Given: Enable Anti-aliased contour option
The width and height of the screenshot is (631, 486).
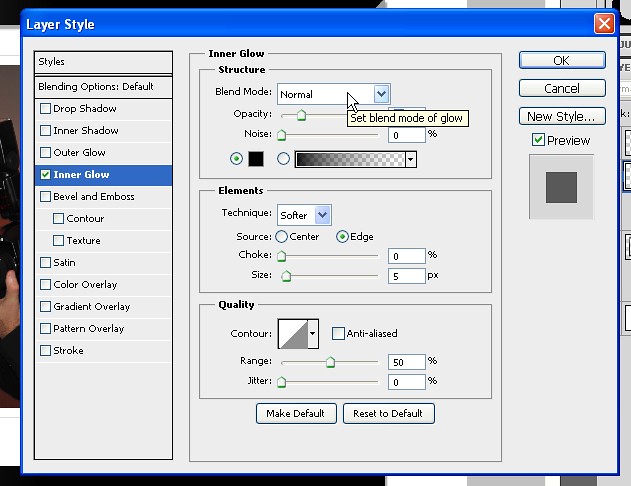Looking at the screenshot, I should pos(339,333).
